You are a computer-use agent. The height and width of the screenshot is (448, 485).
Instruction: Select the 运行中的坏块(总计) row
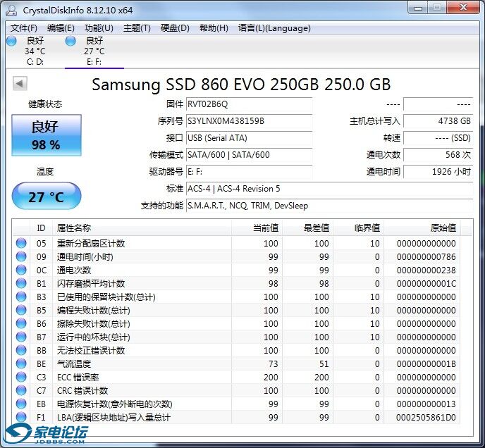tap(236, 337)
